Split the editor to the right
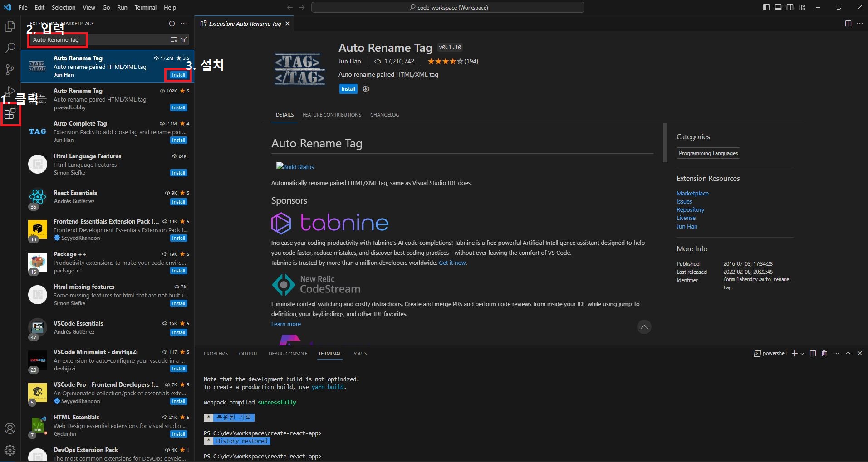This screenshot has height=462, width=868. pos(848,24)
